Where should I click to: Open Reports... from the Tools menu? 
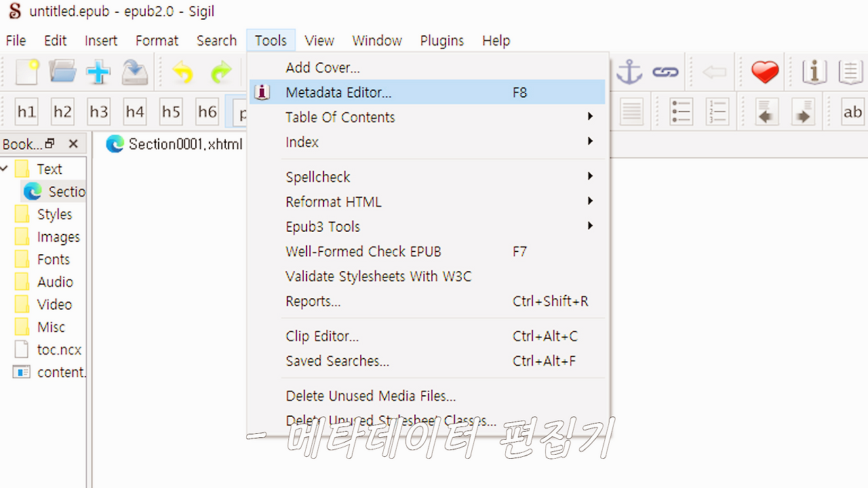pyautogui.click(x=427, y=302)
